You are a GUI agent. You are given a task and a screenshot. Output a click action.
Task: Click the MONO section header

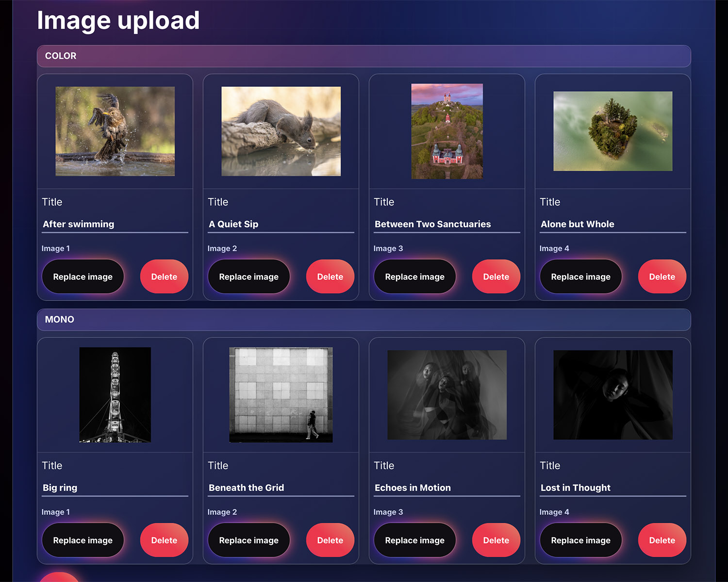tap(364, 320)
